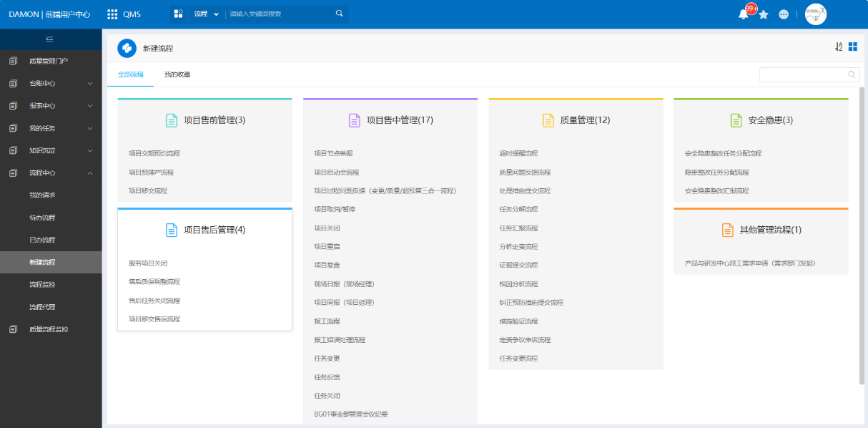The image size is (868, 428).
Task: Click the search magnifier in top bar
Action: click(x=340, y=14)
